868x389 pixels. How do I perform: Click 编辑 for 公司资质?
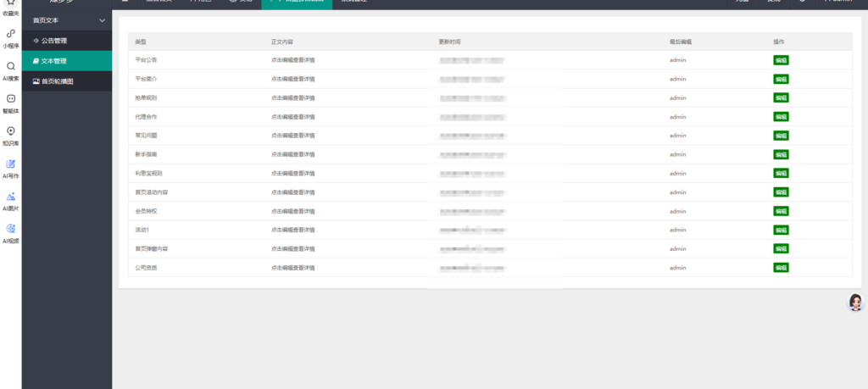pos(780,267)
